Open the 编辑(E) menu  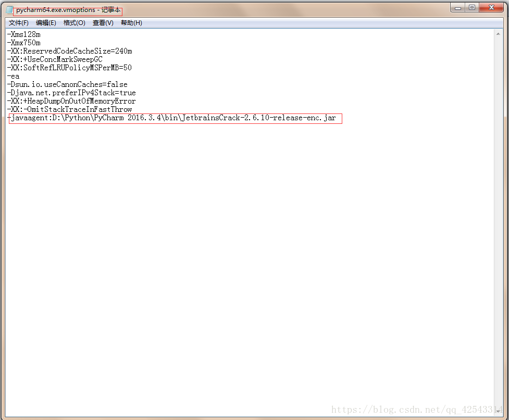click(46, 23)
